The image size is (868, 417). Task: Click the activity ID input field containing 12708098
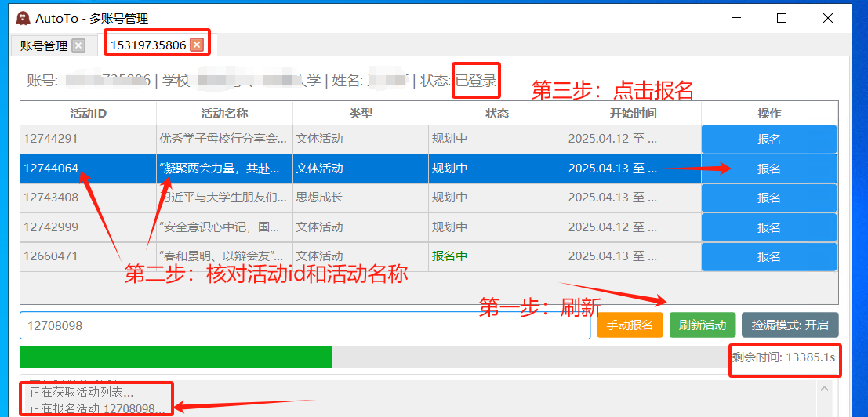[304, 325]
